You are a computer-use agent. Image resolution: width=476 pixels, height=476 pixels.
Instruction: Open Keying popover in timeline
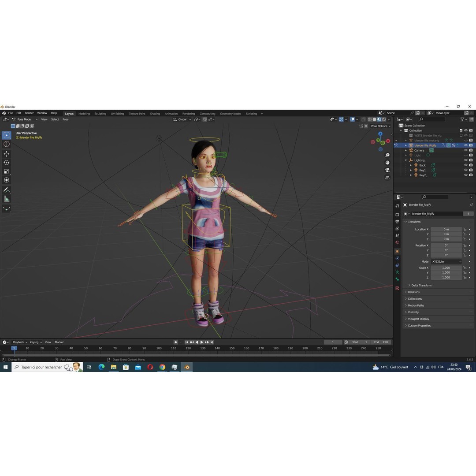[36, 342]
